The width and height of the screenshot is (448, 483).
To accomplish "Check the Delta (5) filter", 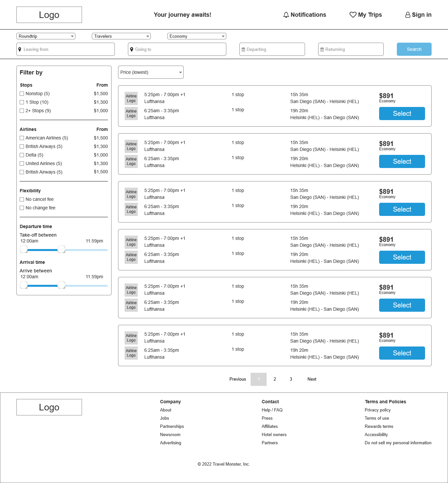I will (22, 155).
